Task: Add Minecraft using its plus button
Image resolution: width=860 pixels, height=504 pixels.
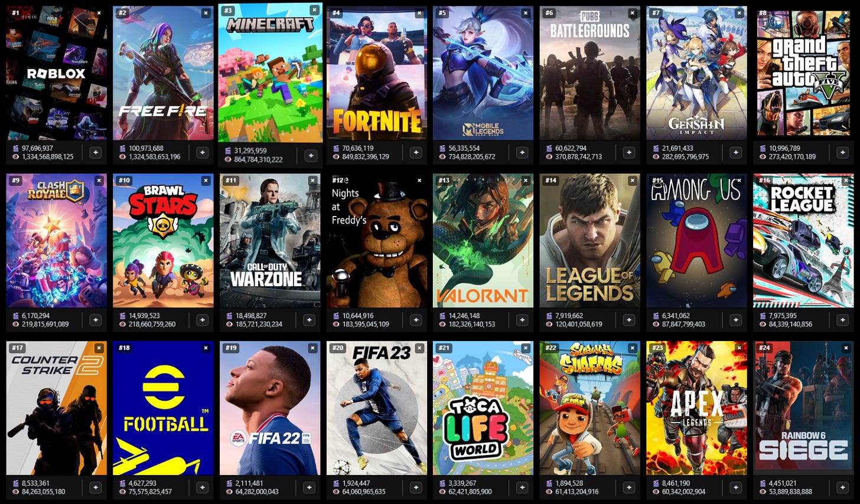Action: pos(311,155)
